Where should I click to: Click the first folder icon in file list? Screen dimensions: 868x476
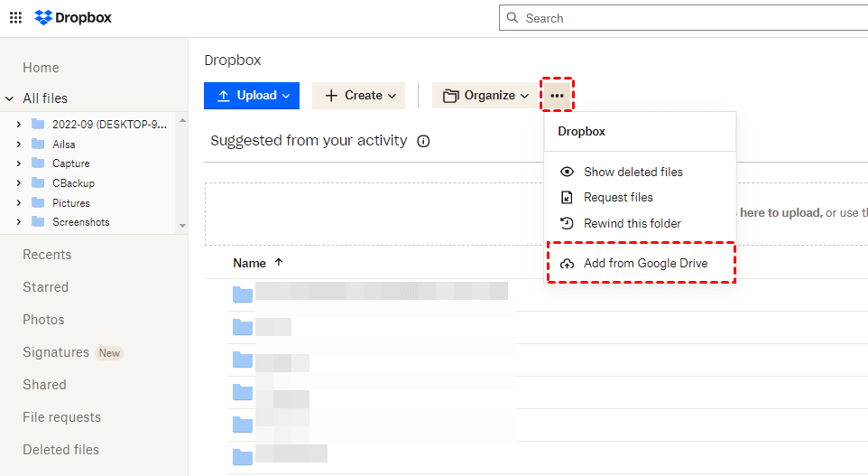coord(243,294)
